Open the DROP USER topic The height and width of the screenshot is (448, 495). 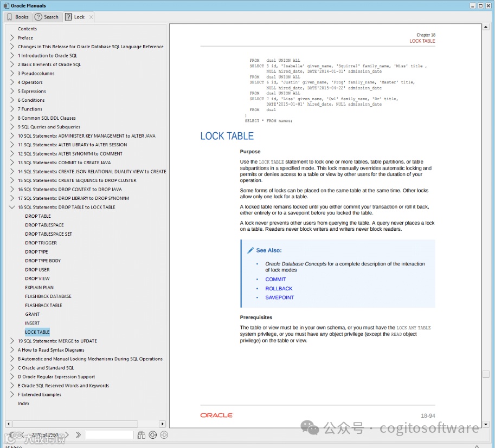[x=37, y=270]
